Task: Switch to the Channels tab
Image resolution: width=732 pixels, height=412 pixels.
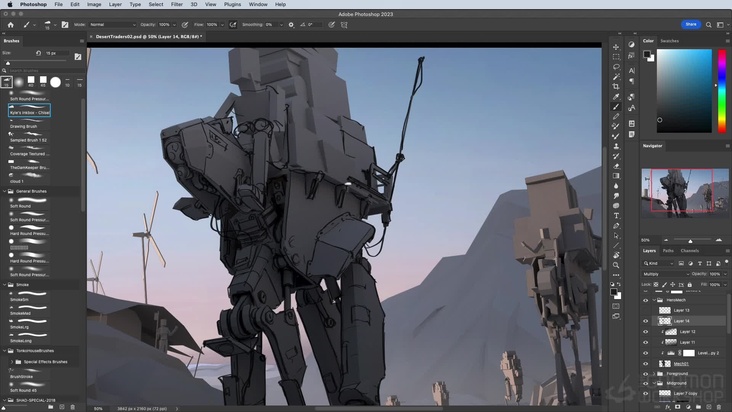Action: pos(690,251)
